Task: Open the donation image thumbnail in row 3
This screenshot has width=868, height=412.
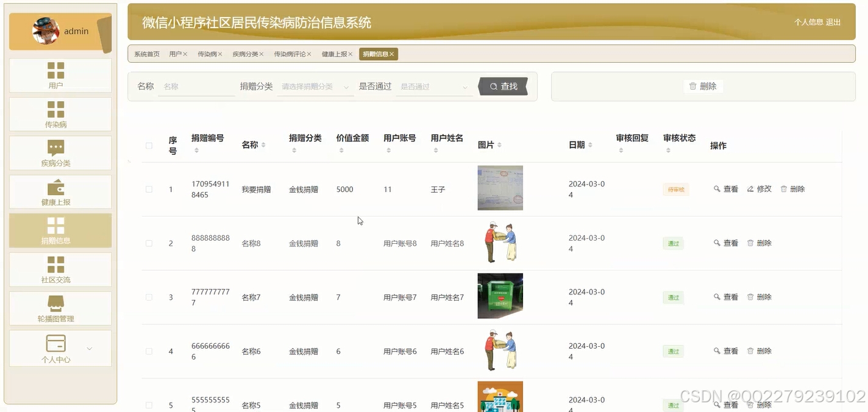Action: (500, 296)
